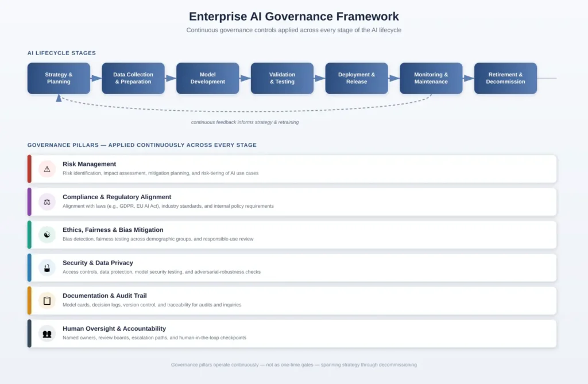
Task: Click the red Risk Management color bar
Action: point(29,169)
